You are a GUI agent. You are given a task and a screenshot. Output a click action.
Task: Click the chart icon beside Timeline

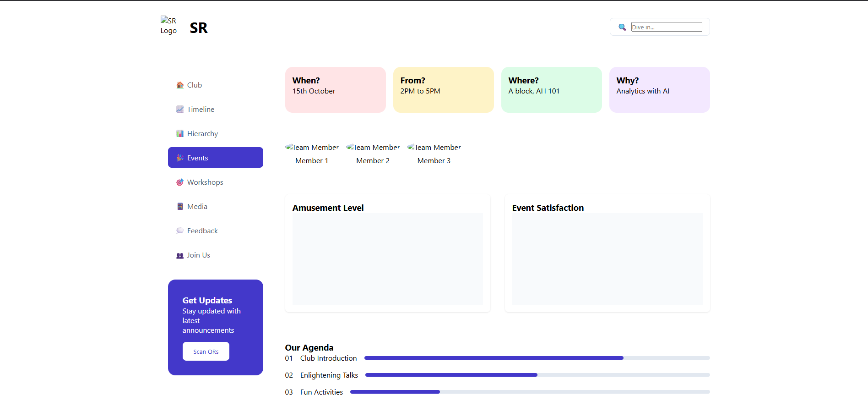(180, 110)
